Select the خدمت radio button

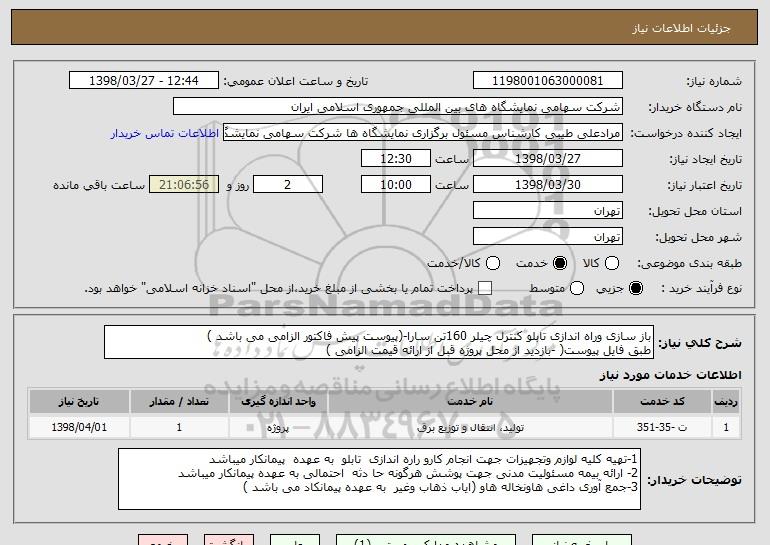tap(559, 263)
